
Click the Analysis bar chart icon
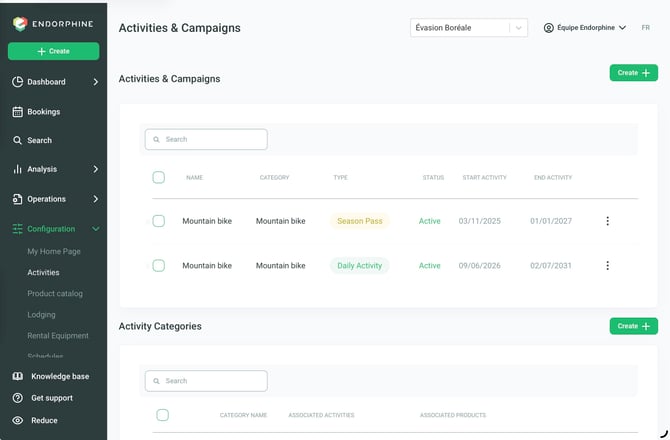17,169
